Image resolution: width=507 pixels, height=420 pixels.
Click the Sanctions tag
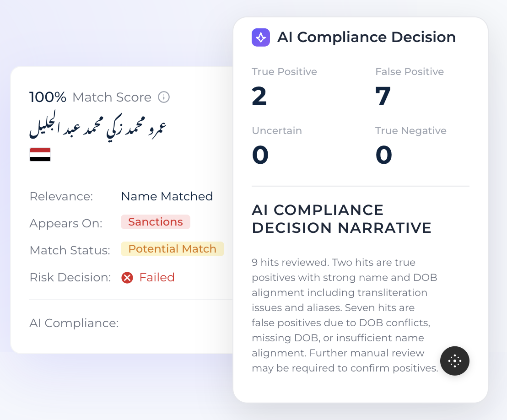pyautogui.click(x=156, y=222)
